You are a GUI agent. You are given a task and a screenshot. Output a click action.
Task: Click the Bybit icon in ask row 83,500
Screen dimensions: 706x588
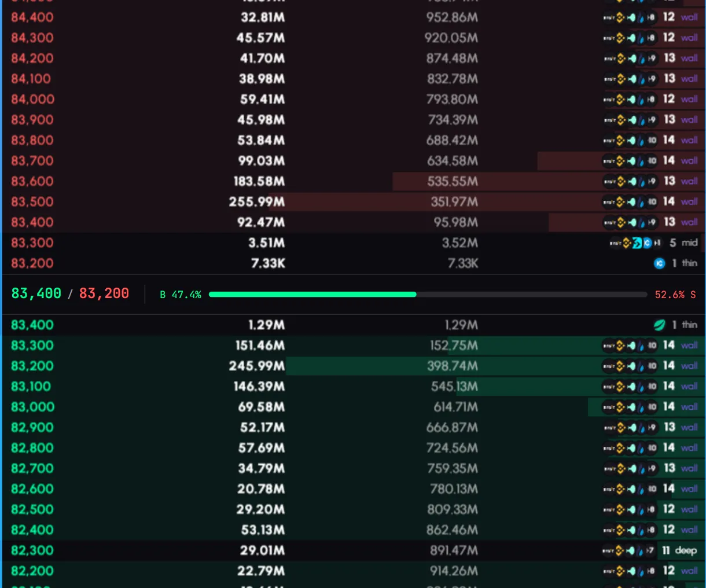(609, 202)
